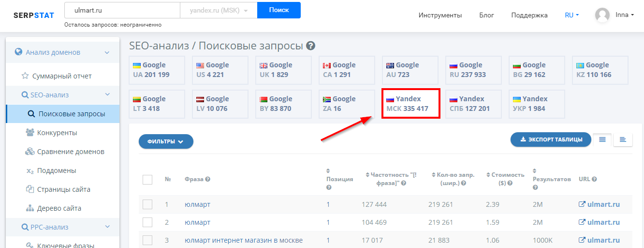Open external link icon for row 2 ulmart.ru

pyautogui.click(x=582, y=222)
